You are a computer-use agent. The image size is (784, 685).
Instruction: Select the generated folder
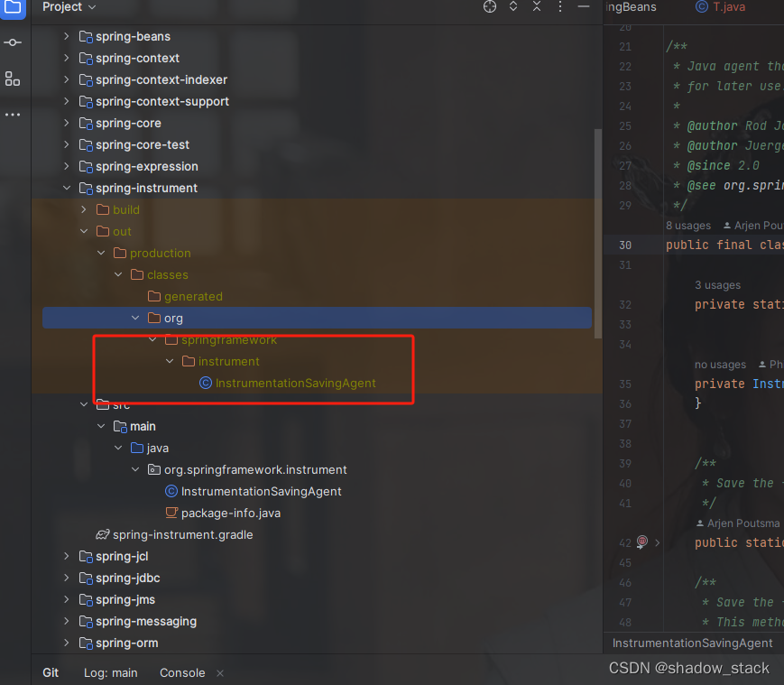pyautogui.click(x=193, y=297)
